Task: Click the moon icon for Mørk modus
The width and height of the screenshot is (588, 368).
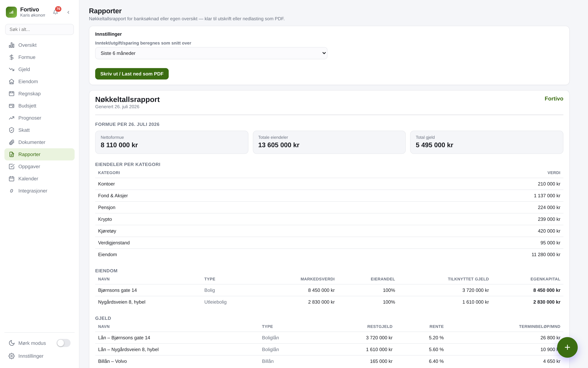Action: [12, 343]
